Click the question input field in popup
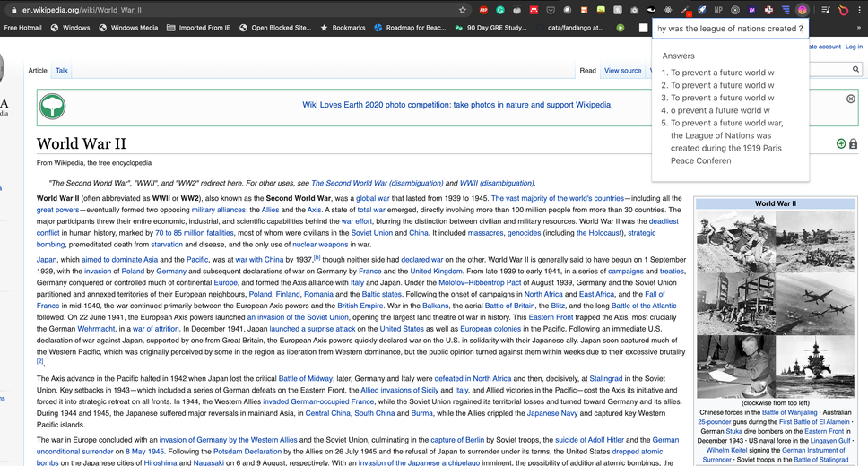Viewport: 868px width, 466px height. click(730, 29)
